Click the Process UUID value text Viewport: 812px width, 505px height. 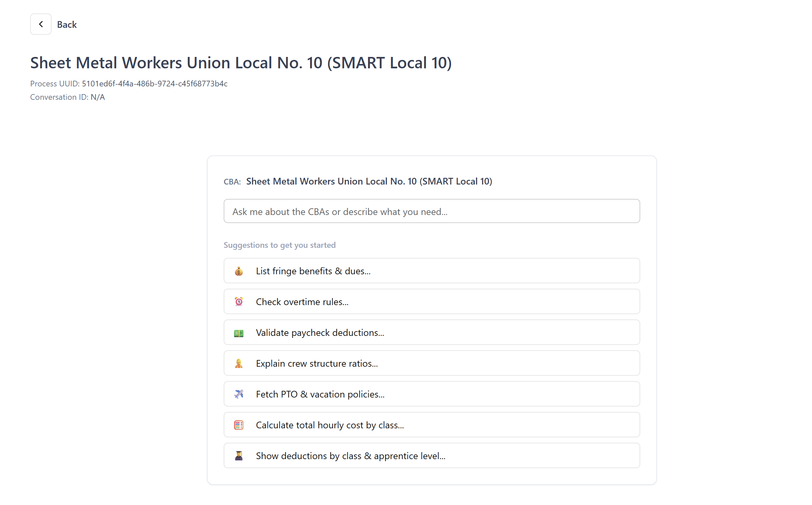[x=154, y=84]
